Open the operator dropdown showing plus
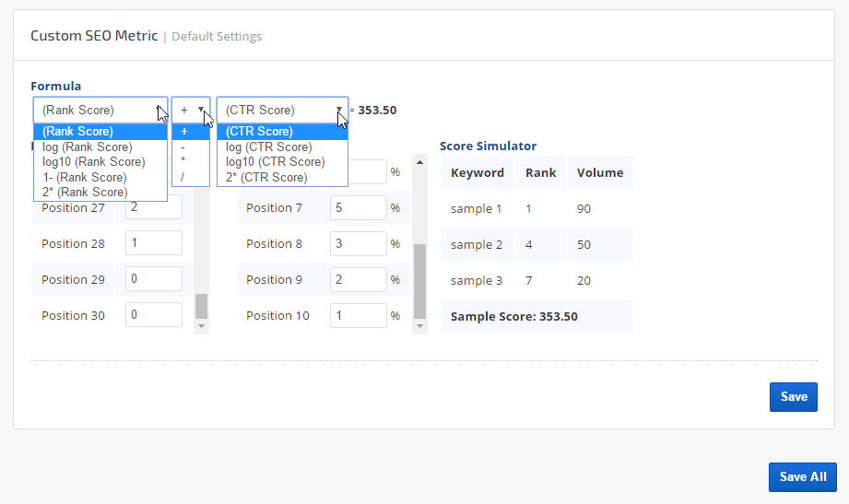 click(191, 110)
